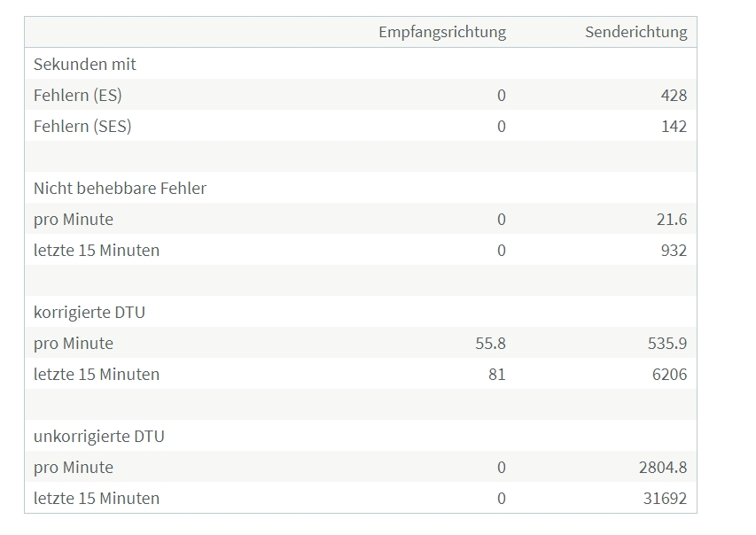This screenshot has height=535, width=756.
Task: Select the value 2804.8 per minute
Action: click(x=663, y=467)
